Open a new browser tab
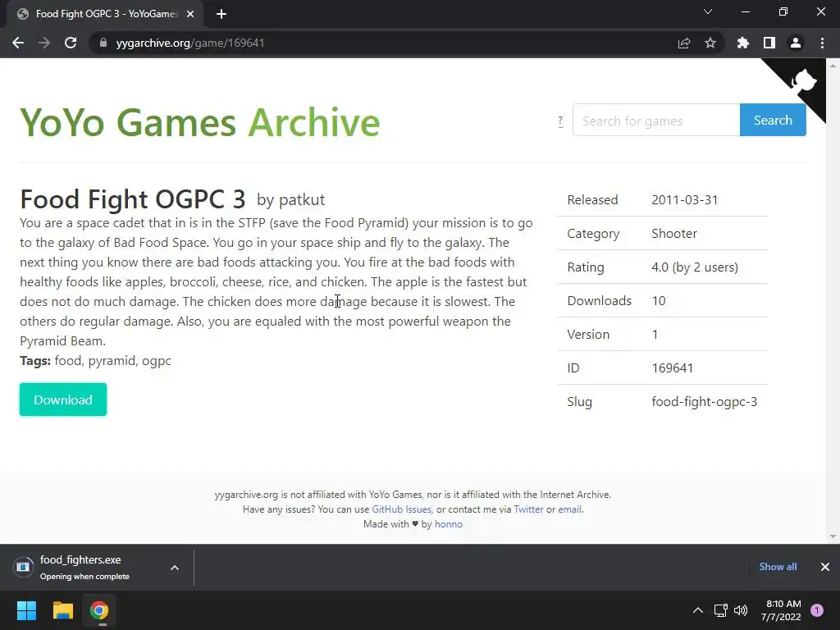 coord(221,14)
